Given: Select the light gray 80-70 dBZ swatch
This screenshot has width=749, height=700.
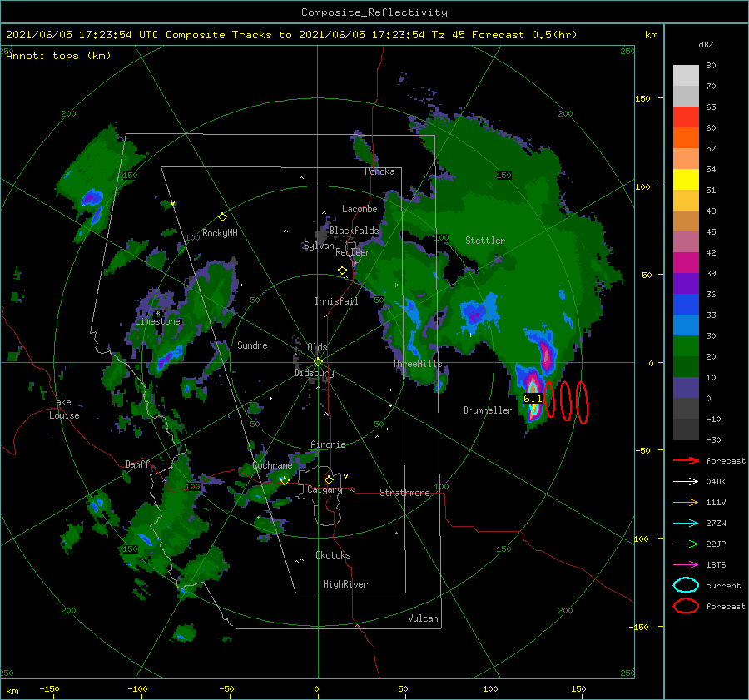Looking at the screenshot, I should (686, 76).
